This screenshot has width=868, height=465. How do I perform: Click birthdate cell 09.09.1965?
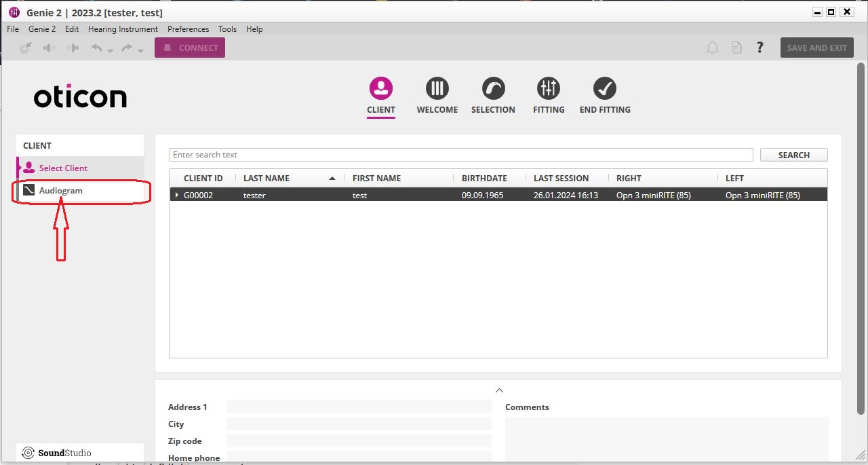pos(483,196)
